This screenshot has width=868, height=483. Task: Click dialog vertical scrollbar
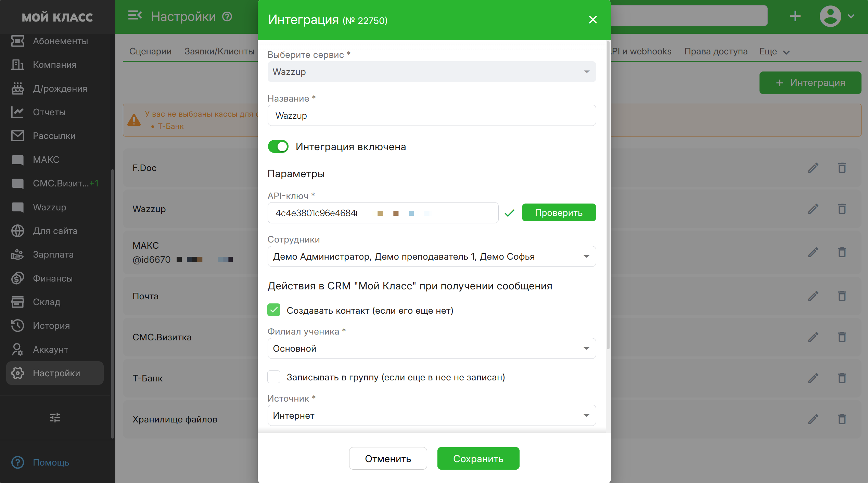pyautogui.click(x=608, y=195)
